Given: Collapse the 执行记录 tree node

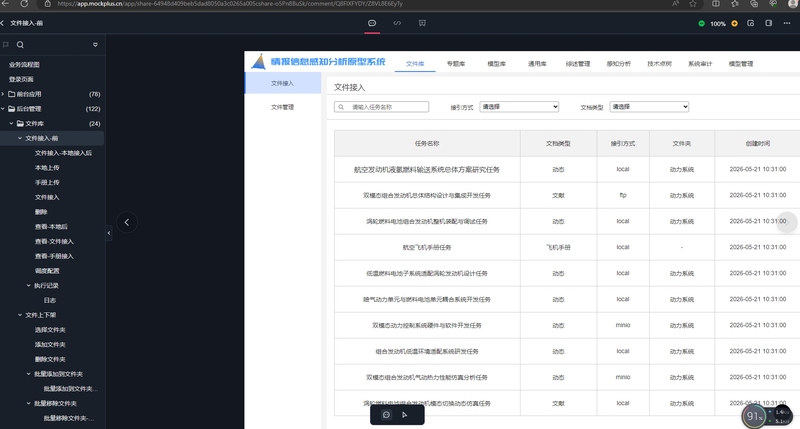Looking at the screenshot, I should (29, 286).
